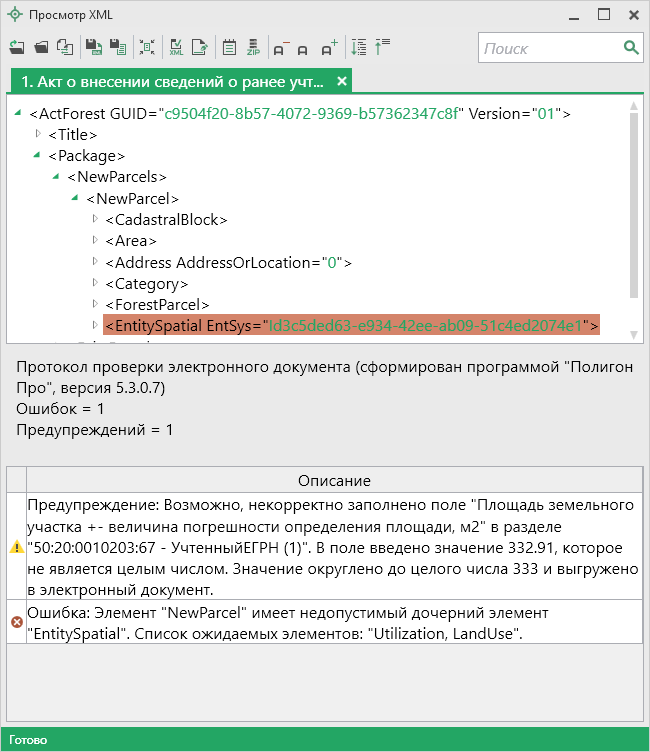The height and width of the screenshot is (752, 650).
Task: Click the save as XML icon
Action: (93, 47)
